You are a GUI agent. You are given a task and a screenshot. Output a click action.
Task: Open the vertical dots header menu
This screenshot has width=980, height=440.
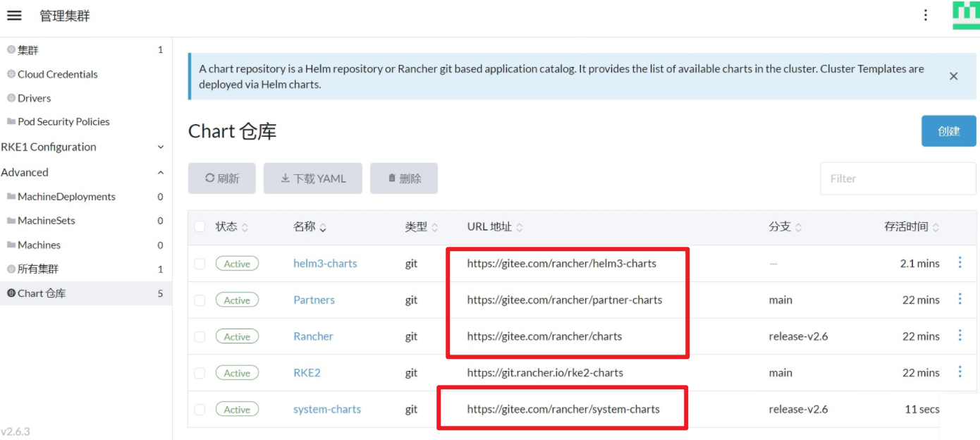[x=926, y=16]
